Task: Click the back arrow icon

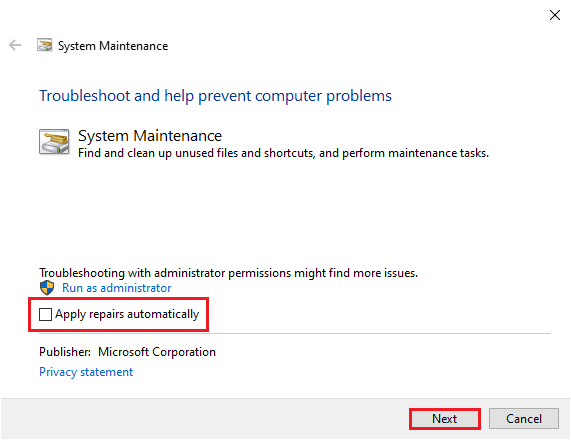Action: (15, 45)
